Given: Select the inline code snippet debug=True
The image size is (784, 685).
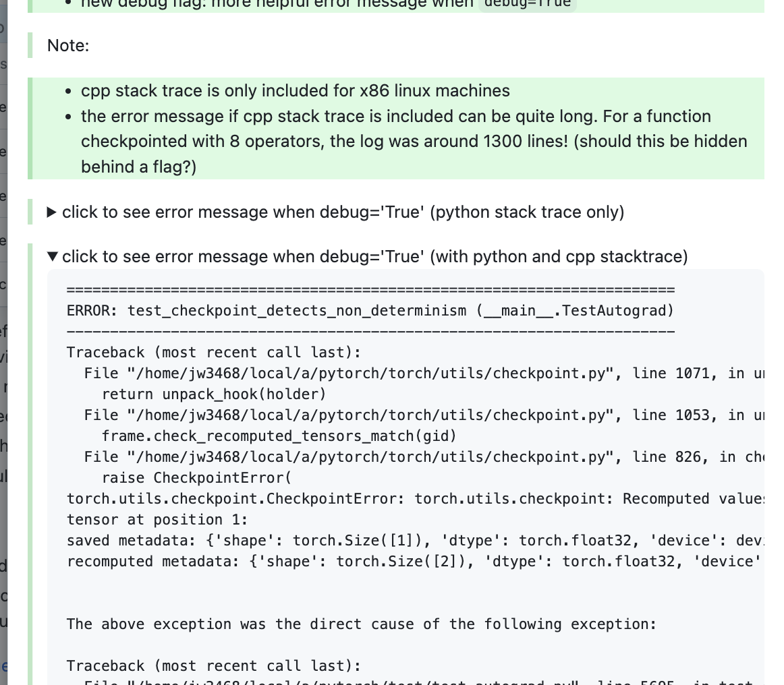Looking at the screenshot, I should coord(527,4).
